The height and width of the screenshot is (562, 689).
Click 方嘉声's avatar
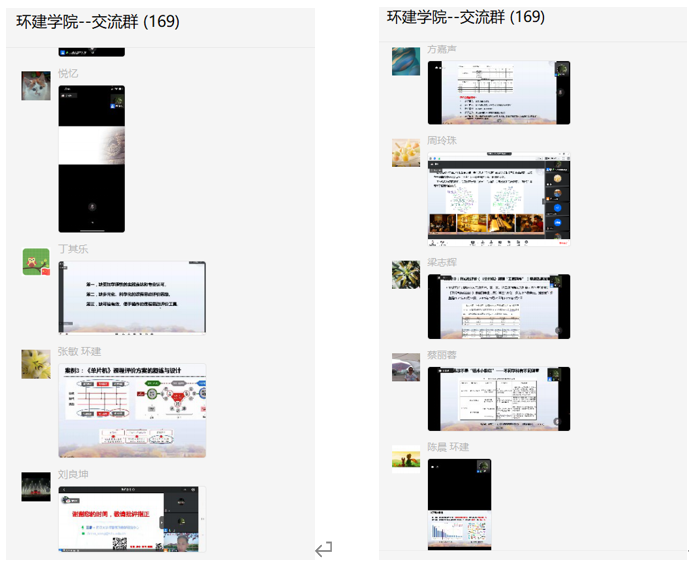(406, 61)
